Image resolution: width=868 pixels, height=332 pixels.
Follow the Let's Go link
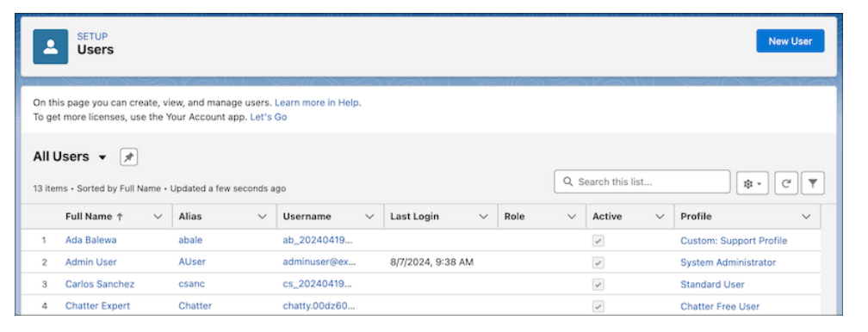[x=269, y=117]
